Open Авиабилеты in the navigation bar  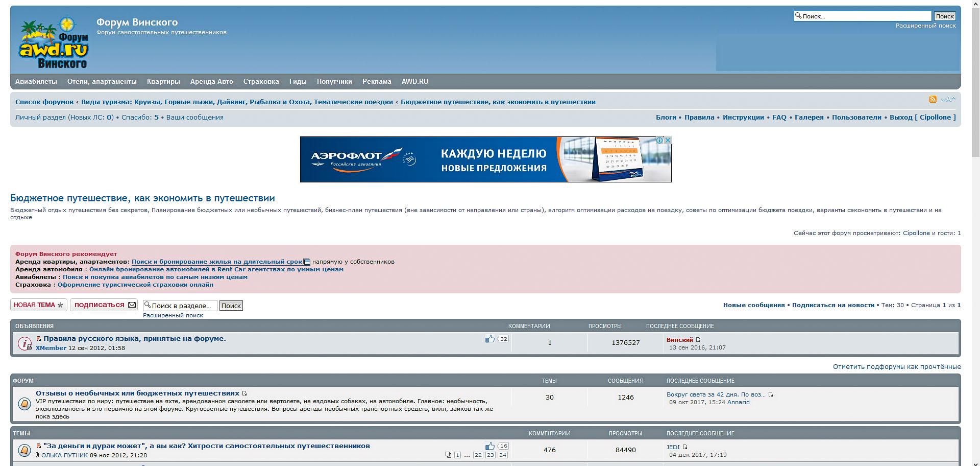click(36, 82)
